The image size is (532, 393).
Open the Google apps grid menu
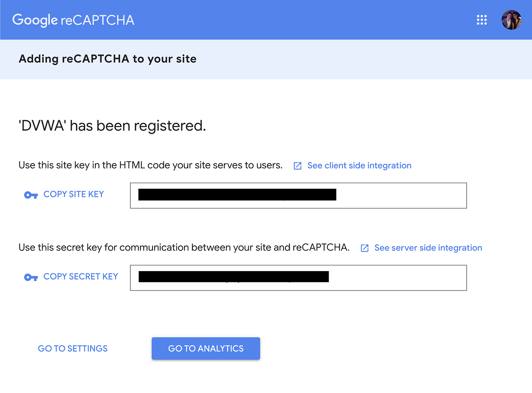click(482, 20)
